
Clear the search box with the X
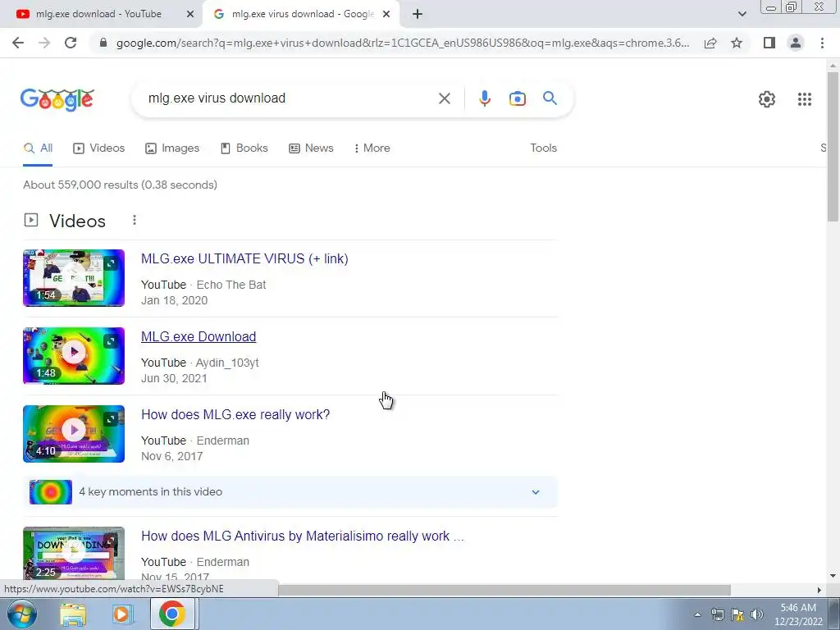(444, 98)
